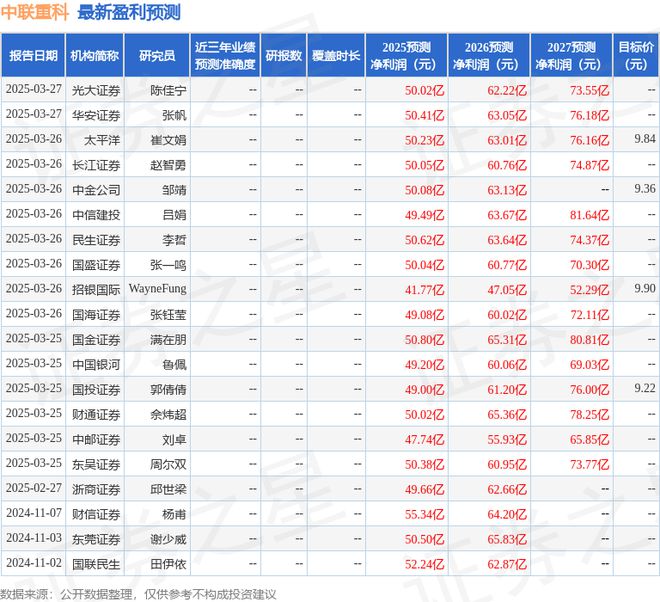660x602 pixels.
Task: Click target price 9.36
Action: coord(645,189)
